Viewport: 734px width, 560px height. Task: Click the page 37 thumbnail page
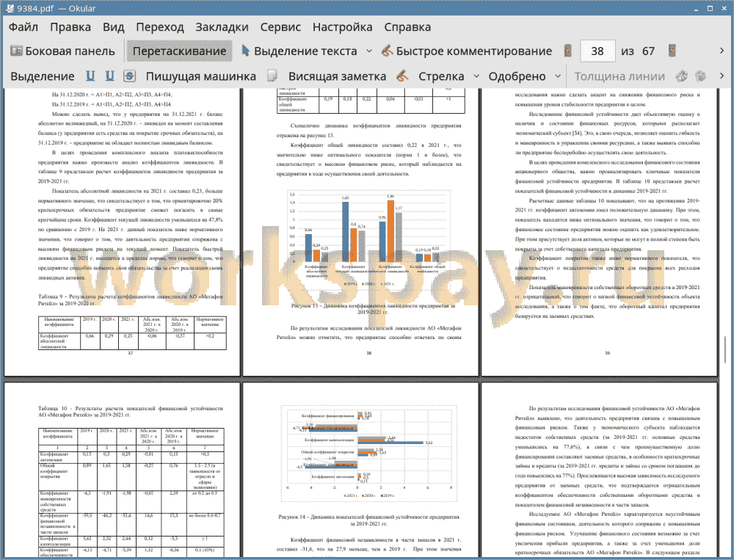tap(122, 232)
